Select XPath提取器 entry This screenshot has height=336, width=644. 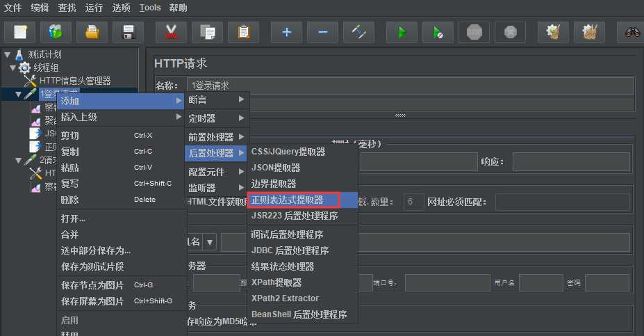point(303,282)
